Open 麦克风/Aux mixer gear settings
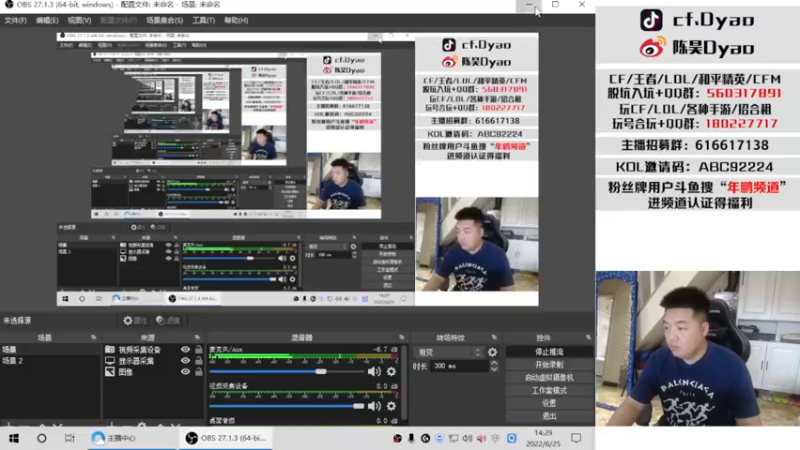Image resolution: width=800 pixels, height=450 pixels. tap(391, 371)
